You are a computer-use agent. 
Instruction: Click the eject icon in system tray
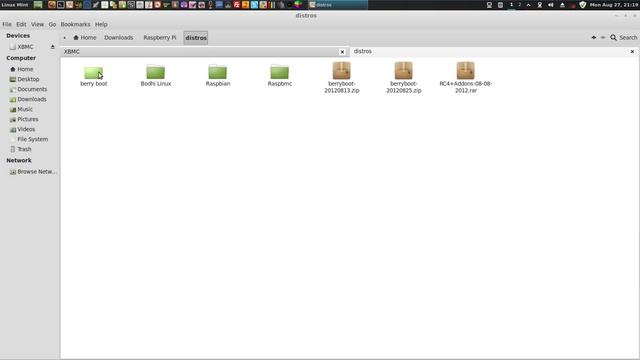pos(562,5)
